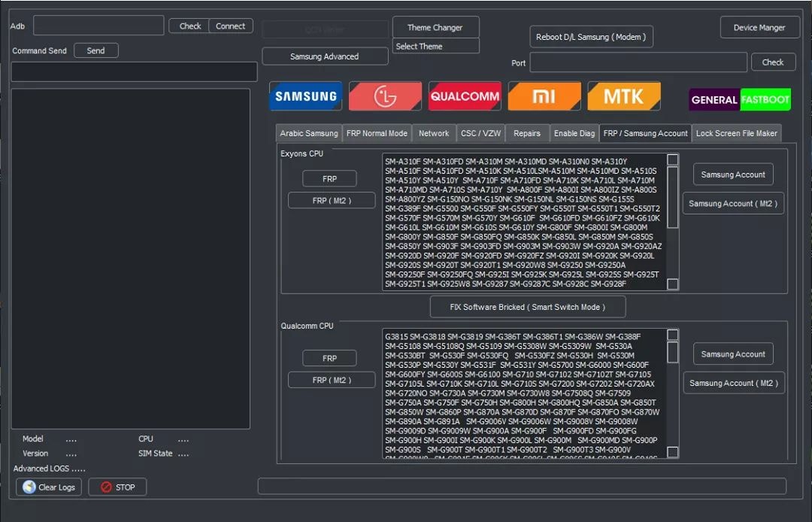Click FRP button under Exyons CPU
This screenshot has height=522, width=812.
tap(329, 179)
